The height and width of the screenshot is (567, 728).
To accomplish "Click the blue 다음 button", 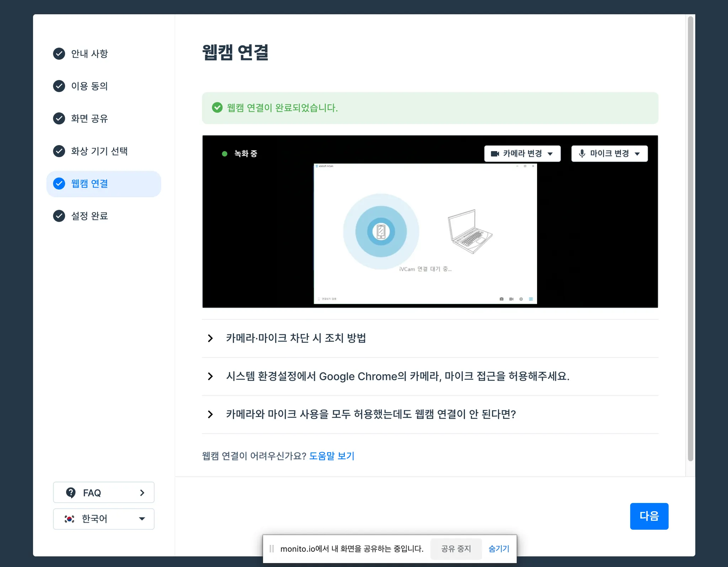I will coord(649,516).
